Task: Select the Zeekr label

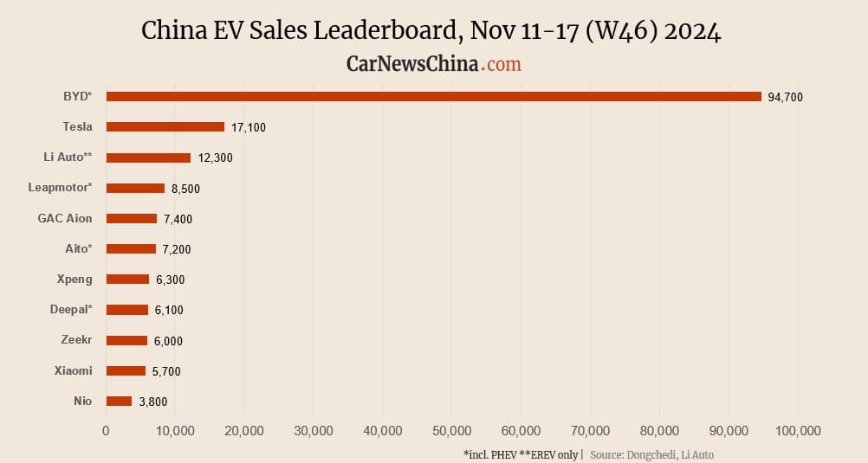Action: [x=76, y=340]
